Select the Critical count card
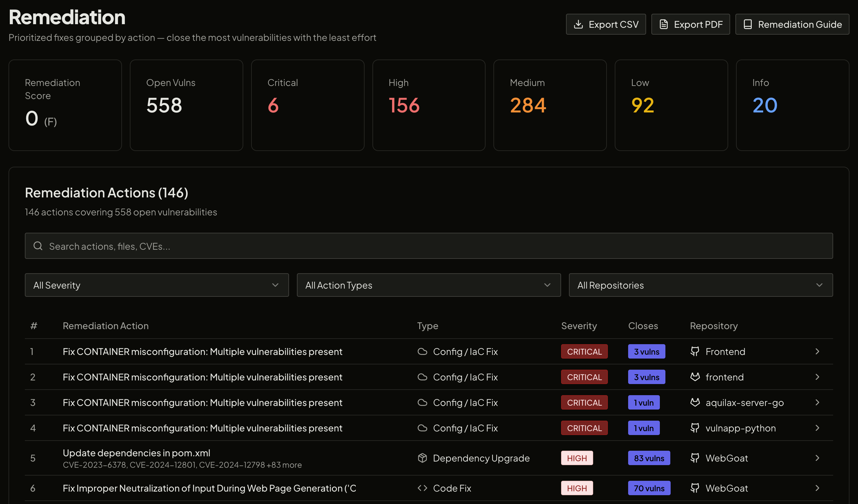Screen dimensions: 858x504 pyautogui.click(x=307, y=105)
